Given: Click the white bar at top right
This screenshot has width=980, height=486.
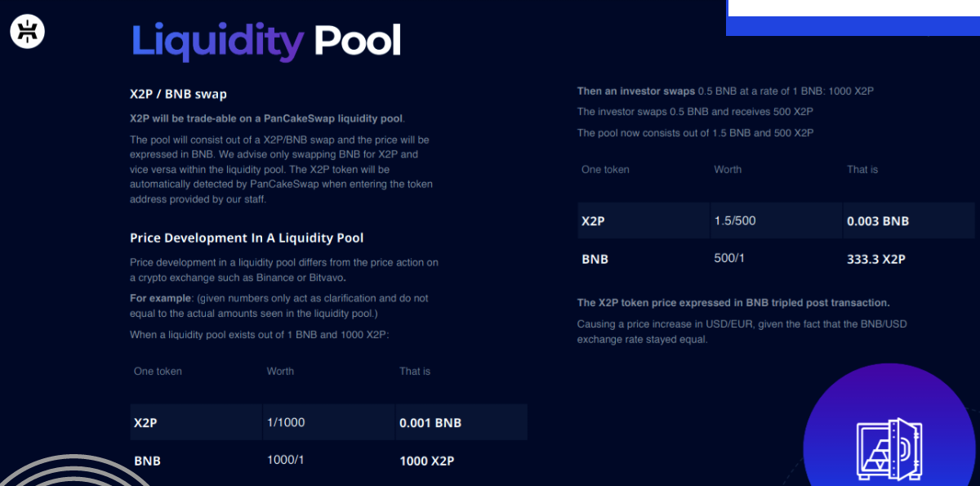Looking at the screenshot, I should click(853, 8).
